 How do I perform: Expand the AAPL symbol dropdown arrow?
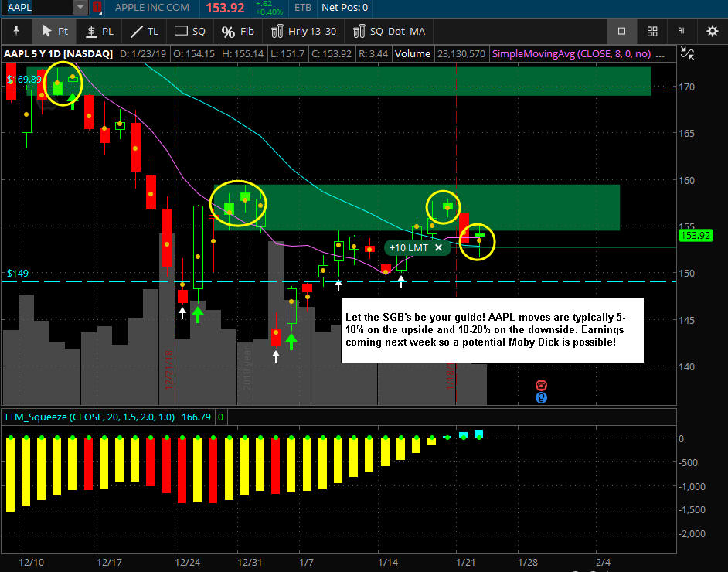pyautogui.click(x=80, y=8)
